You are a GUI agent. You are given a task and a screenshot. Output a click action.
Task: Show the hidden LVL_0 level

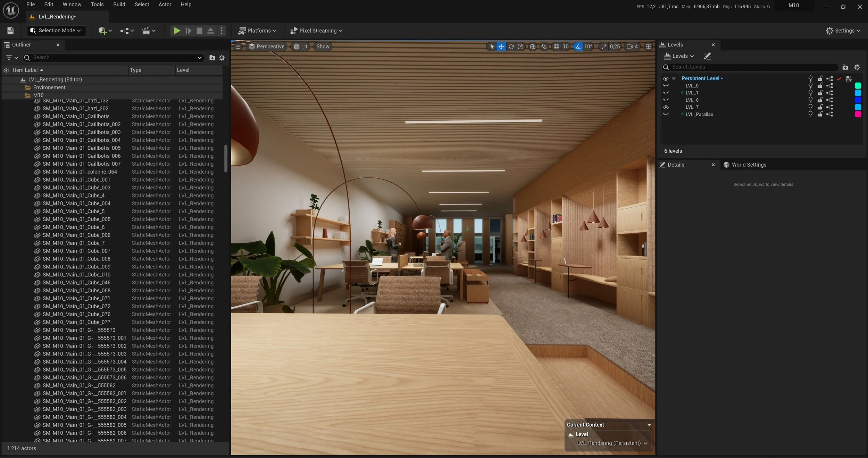[666, 86]
